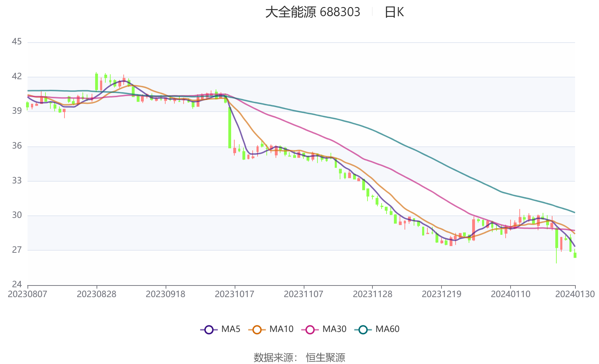Select the 20240110 date axis label

(511, 294)
